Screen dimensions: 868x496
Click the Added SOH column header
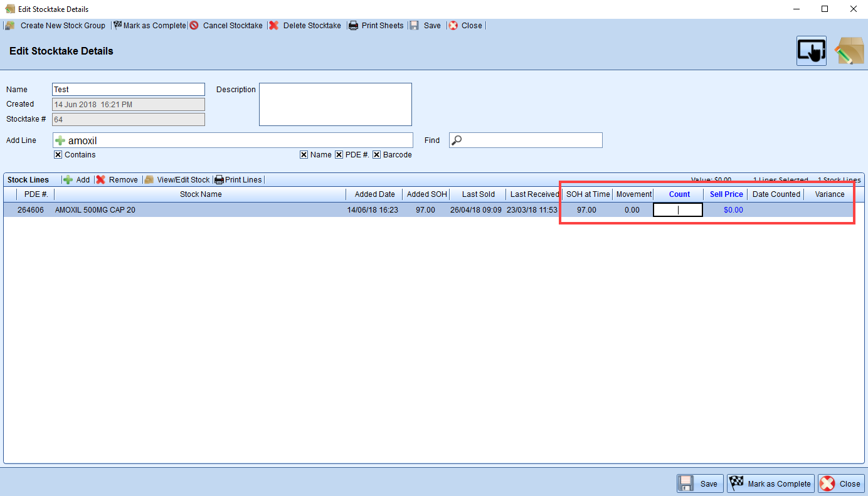426,194
